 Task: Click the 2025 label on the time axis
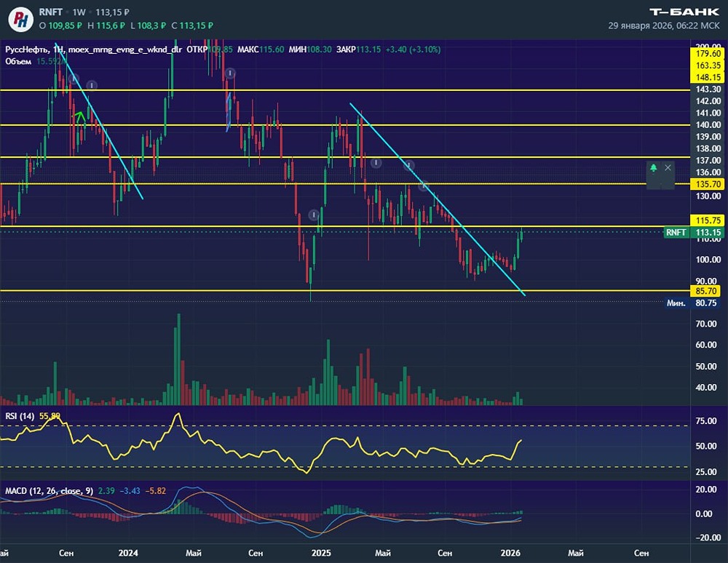click(321, 553)
